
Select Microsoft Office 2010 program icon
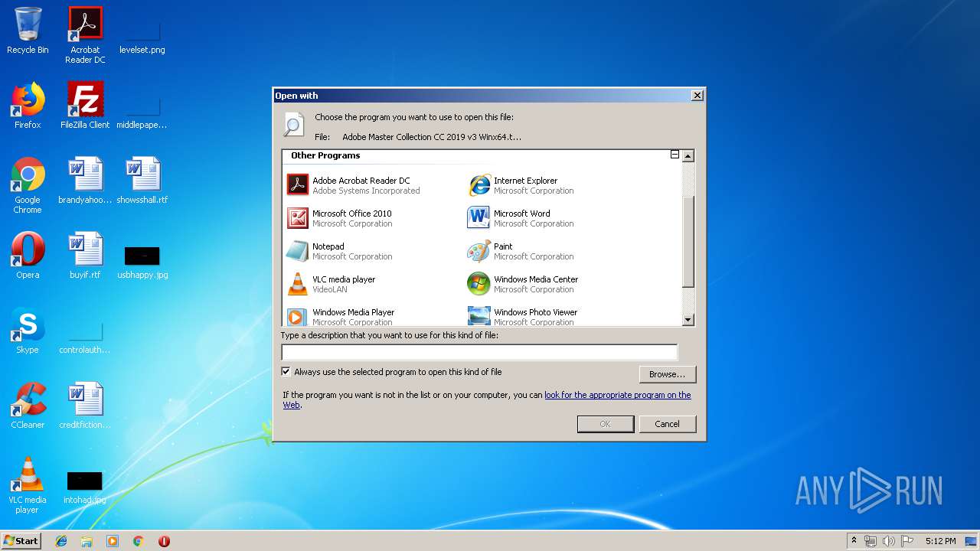click(x=297, y=218)
